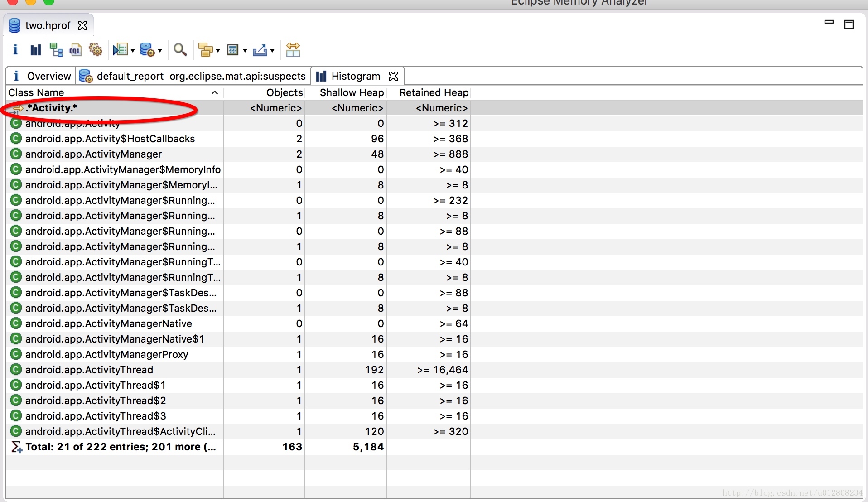Viewport: 868px width, 502px height.
Task: Expand the reports dropdown arrow in toolbar
Action: pyautogui.click(x=133, y=50)
